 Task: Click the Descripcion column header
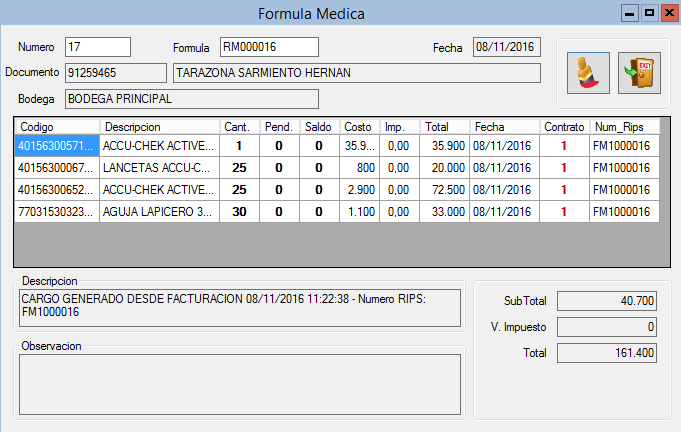[160, 127]
